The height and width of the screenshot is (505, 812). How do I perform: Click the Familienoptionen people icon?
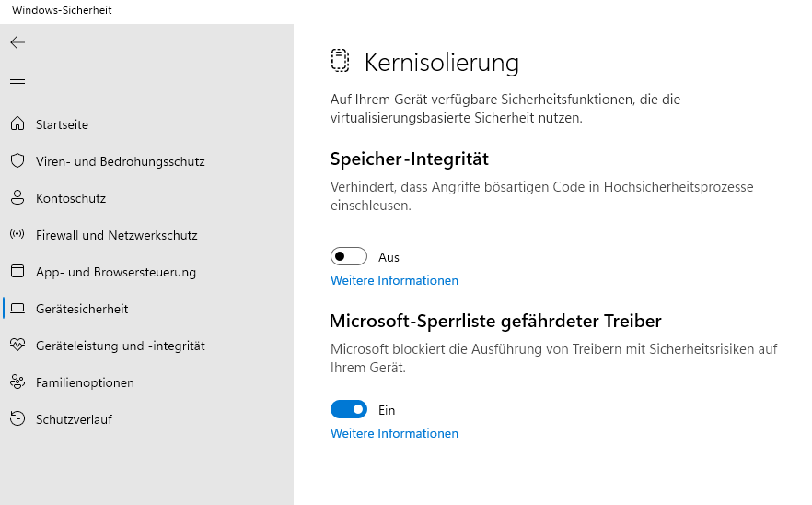17,382
